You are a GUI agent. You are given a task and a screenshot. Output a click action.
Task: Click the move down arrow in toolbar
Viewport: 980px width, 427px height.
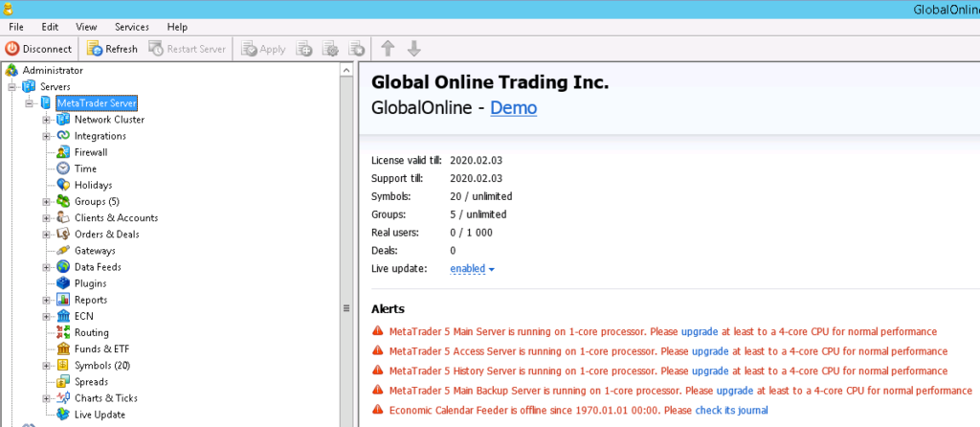pyautogui.click(x=413, y=49)
